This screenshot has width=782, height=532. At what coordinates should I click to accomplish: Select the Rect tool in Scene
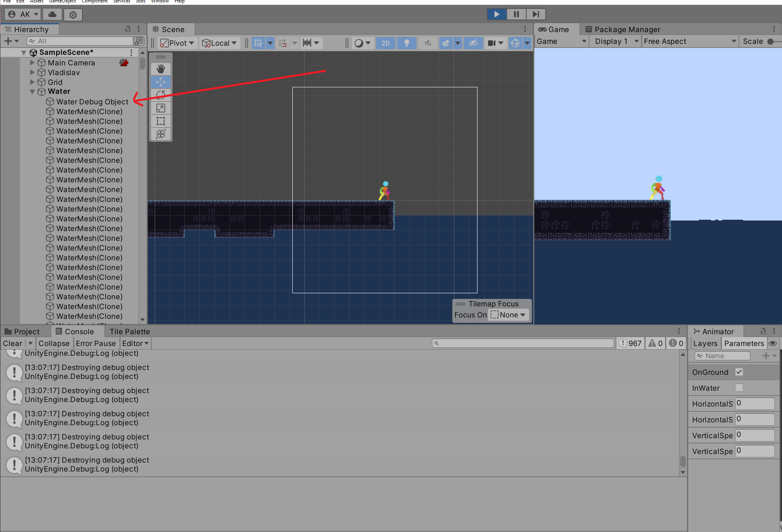click(x=161, y=121)
